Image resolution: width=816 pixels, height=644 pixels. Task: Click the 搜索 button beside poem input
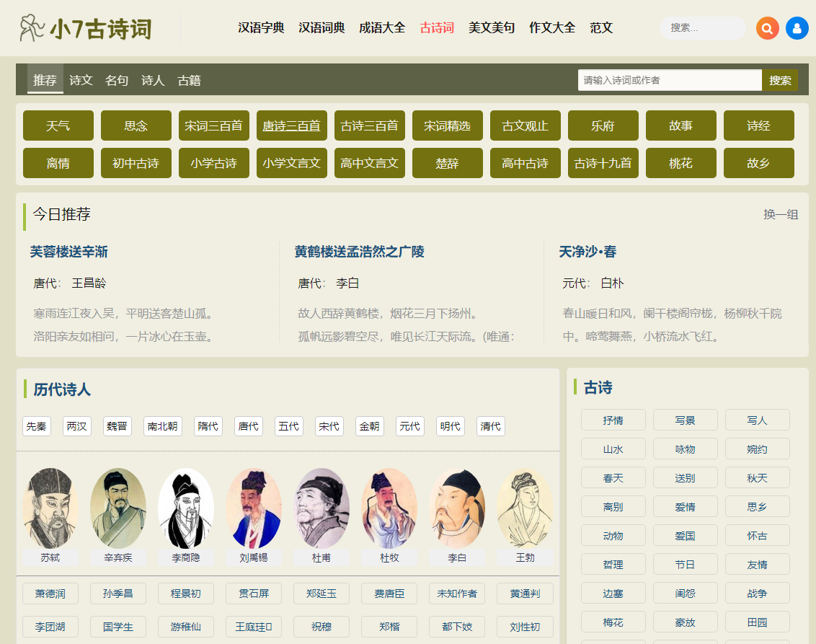[x=780, y=80]
